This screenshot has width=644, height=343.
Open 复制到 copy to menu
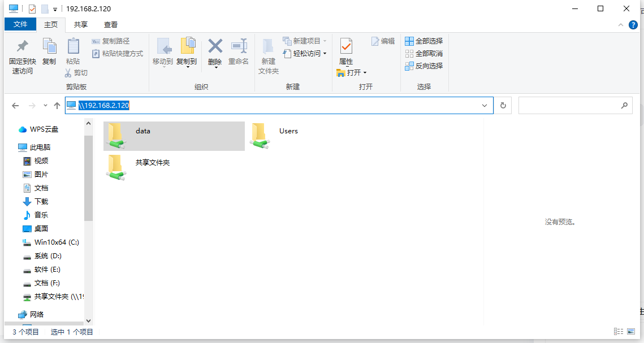[187, 53]
